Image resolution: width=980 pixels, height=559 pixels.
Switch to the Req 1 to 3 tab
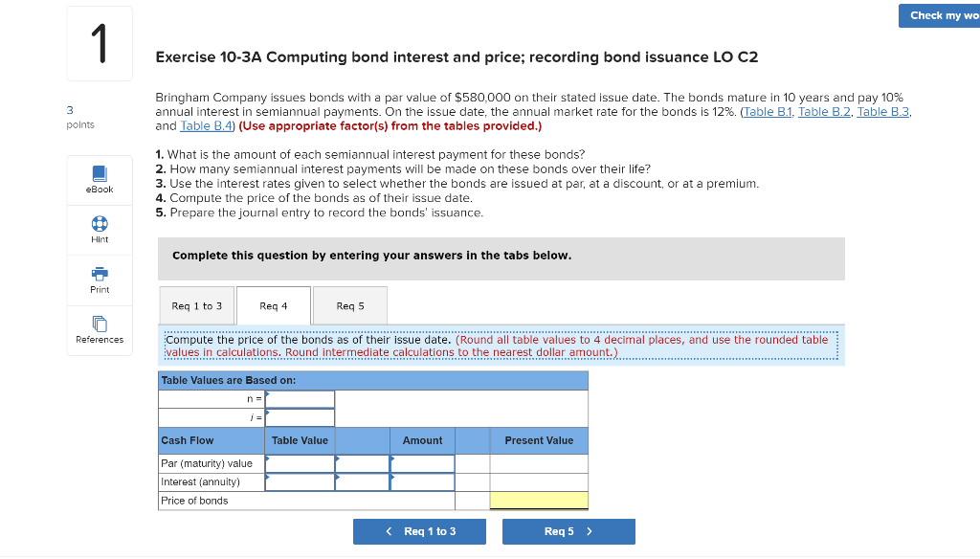pos(197,305)
